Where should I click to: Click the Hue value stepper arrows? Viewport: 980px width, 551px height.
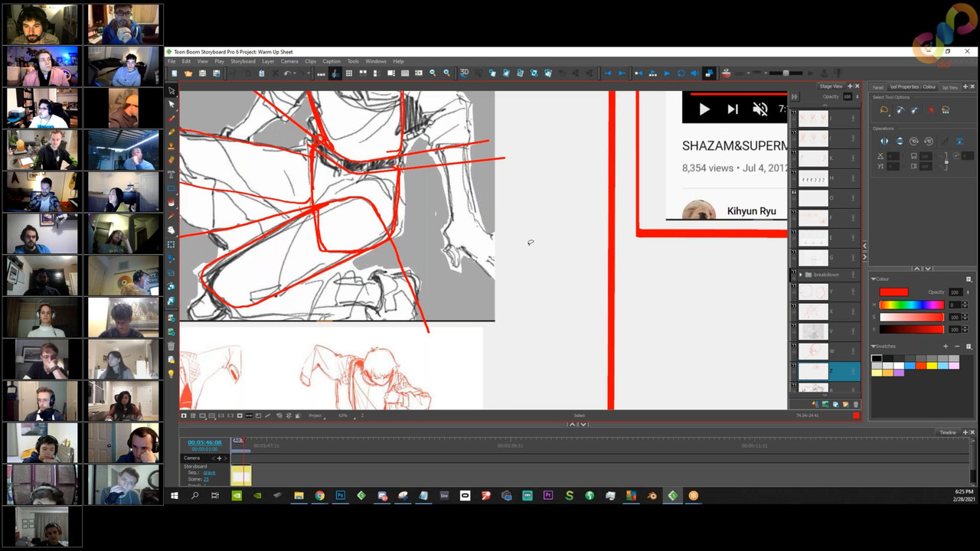pyautogui.click(x=965, y=305)
